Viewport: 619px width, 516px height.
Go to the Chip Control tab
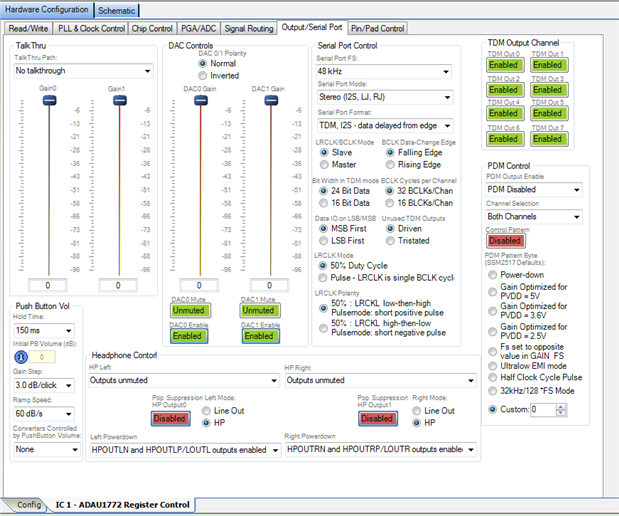pos(152,28)
